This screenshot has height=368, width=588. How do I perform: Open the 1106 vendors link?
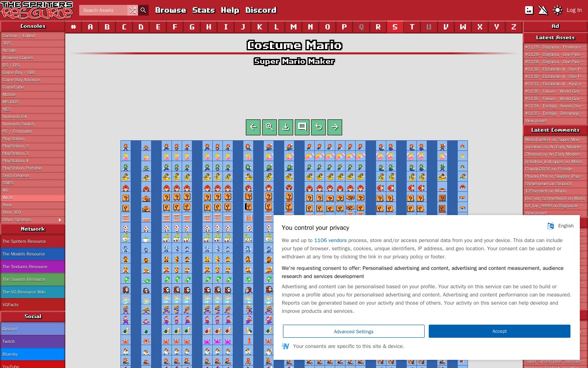pyautogui.click(x=330, y=240)
